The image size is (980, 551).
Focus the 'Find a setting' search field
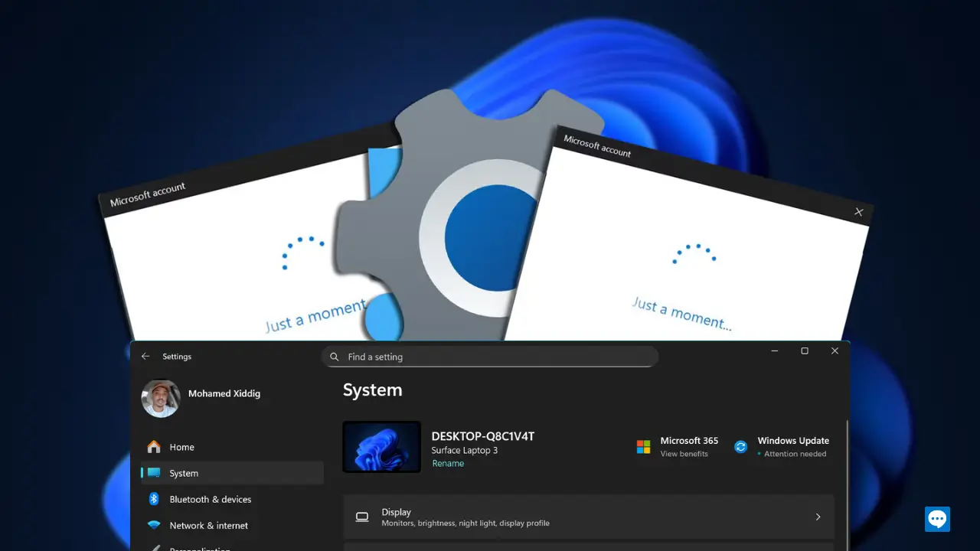pyautogui.click(x=490, y=357)
